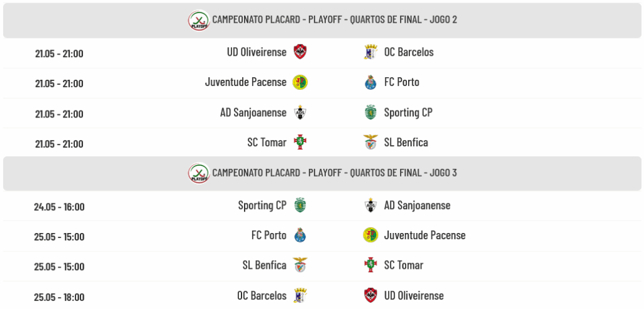Open the 25.05 - 18:00 match row

coord(322,296)
